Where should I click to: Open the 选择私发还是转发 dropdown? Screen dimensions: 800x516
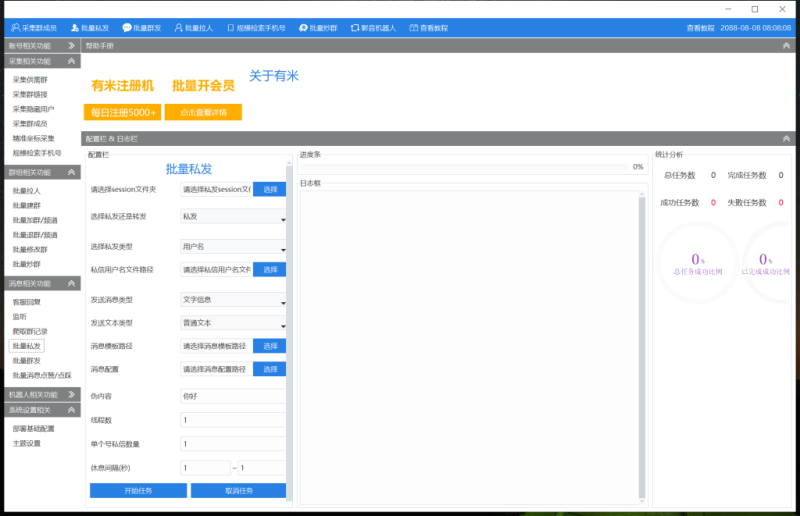[233, 217]
